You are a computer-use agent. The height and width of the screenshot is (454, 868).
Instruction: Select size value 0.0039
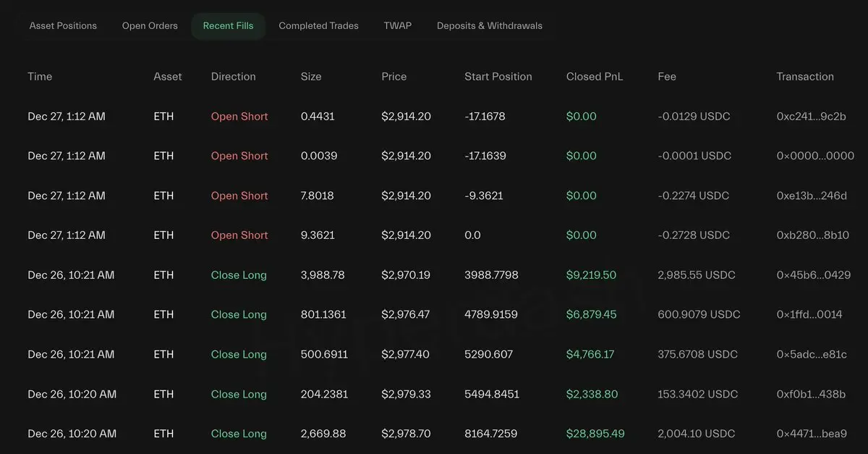coord(318,156)
